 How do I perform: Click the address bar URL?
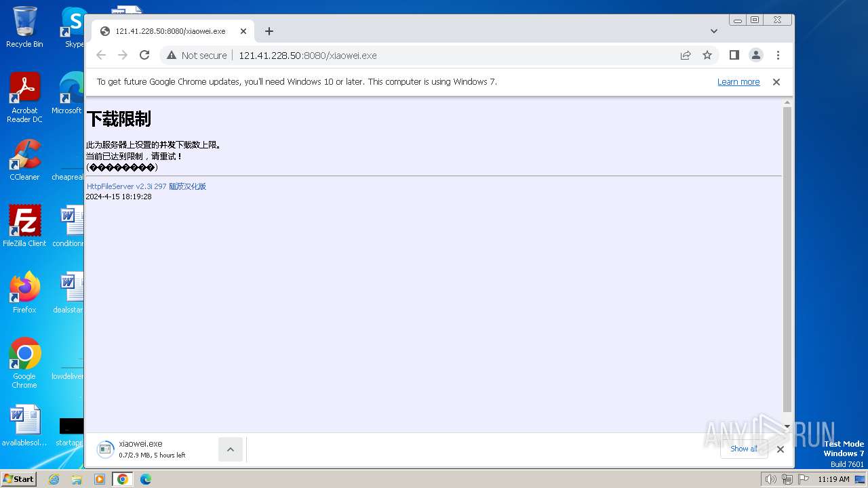308,56
